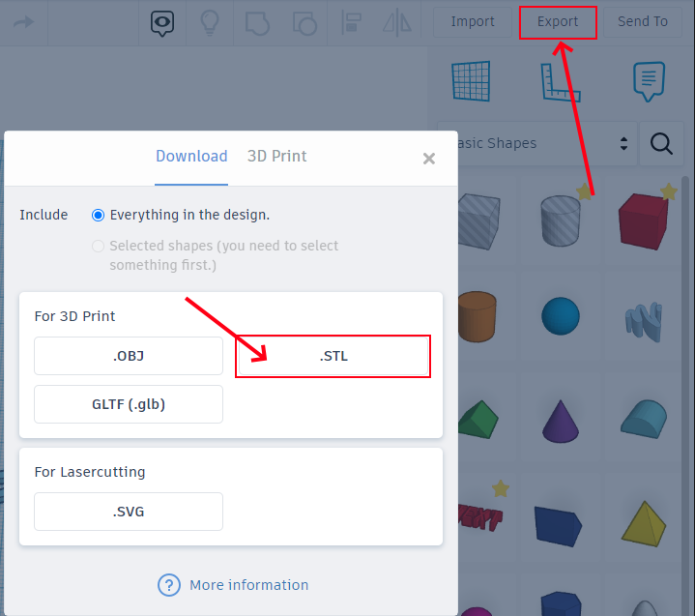This screenshot has width=695, height=616.
Task: Click the shape search magnifier icon
Action: (x=661, y=143)
